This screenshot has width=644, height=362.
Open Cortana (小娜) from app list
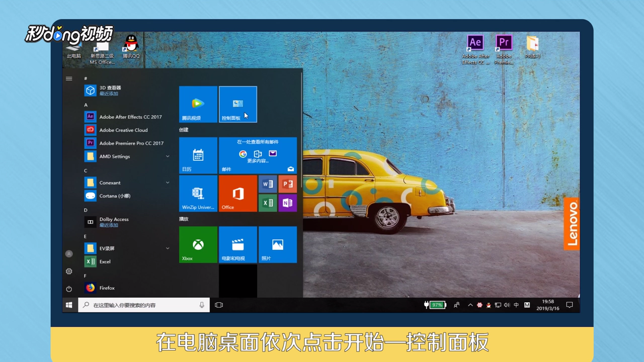click(x=128, y=196)
